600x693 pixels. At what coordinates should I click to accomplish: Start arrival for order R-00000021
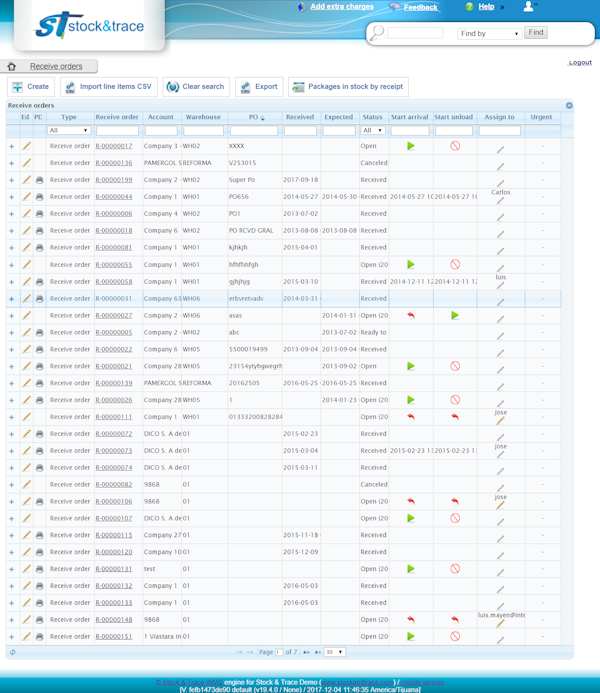[411, 366]
